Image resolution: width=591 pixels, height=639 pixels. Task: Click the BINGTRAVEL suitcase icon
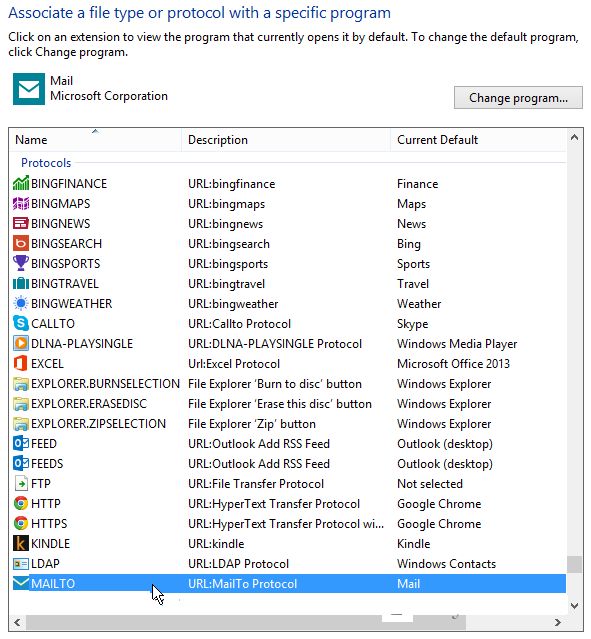(x=21, y=283)
